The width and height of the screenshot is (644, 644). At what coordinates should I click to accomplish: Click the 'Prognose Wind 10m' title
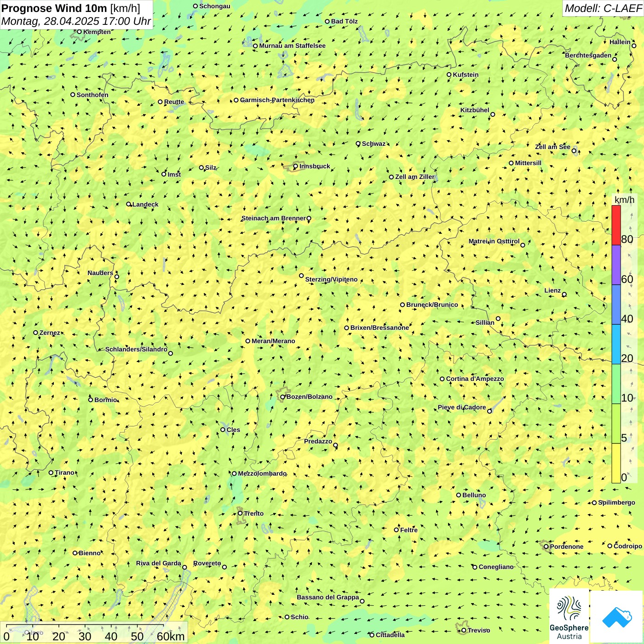coord(54,8)
